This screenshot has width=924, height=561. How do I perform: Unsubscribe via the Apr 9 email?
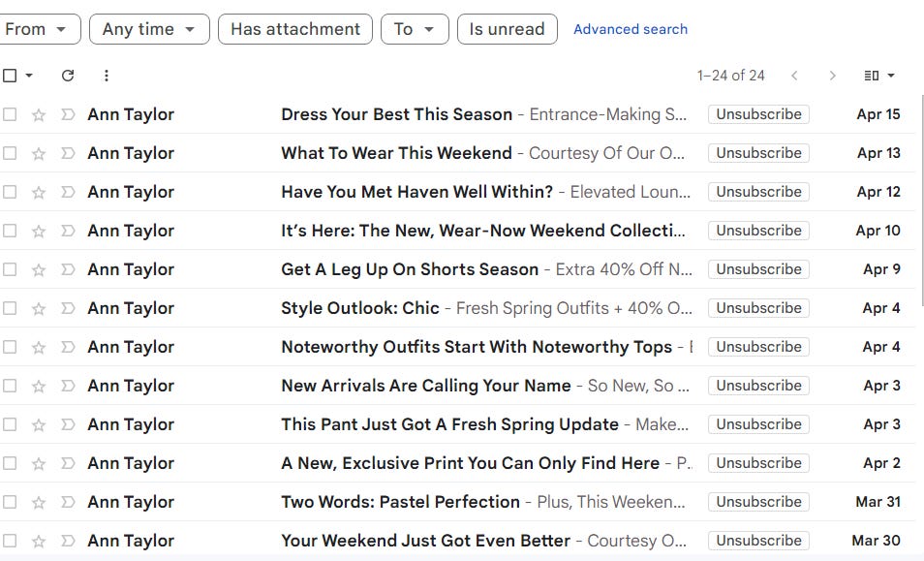click(x=758, y=270)
